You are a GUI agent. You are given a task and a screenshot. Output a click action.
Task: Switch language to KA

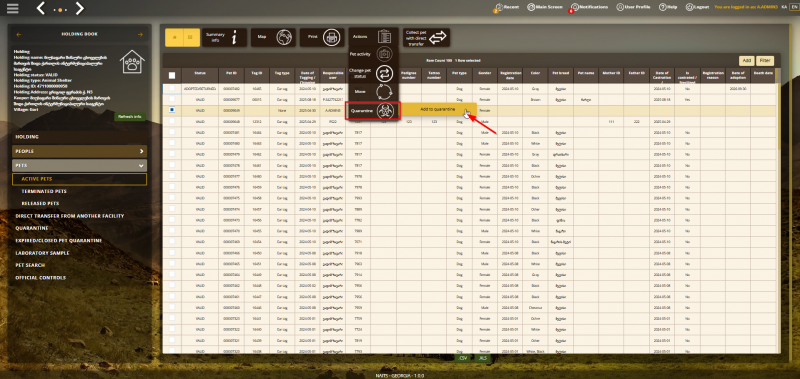coord(784,7)
